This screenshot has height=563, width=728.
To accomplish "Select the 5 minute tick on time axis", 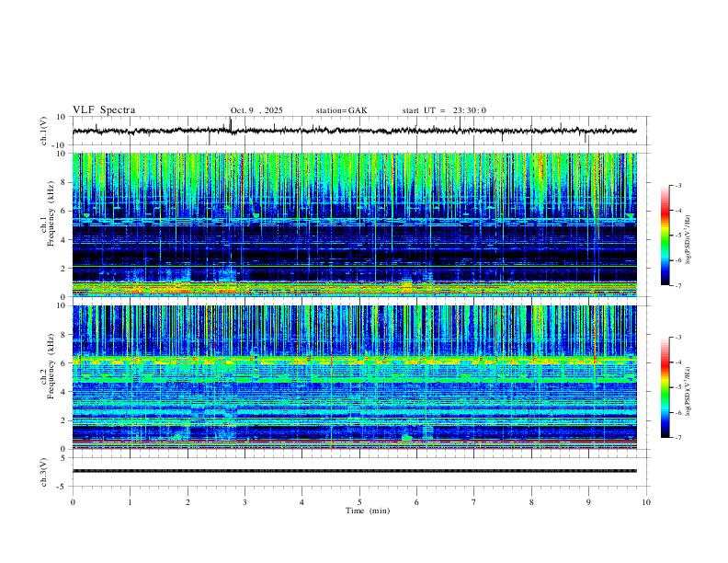I will click(359, 502).
